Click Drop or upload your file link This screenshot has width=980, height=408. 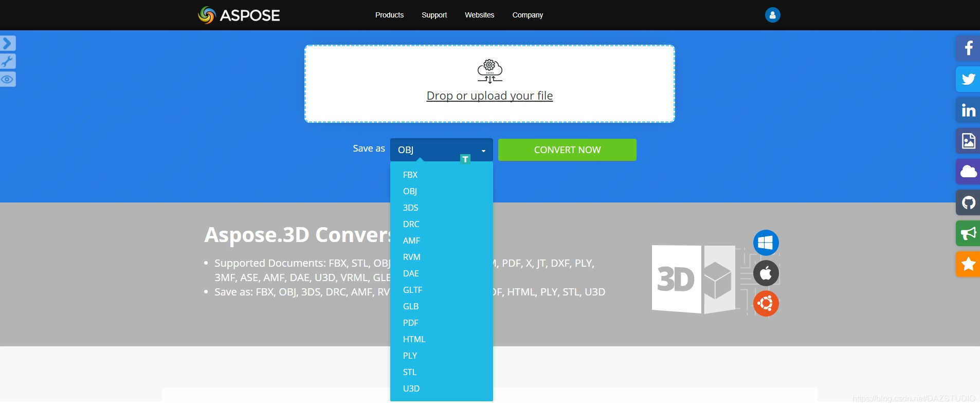click(489, 96)
